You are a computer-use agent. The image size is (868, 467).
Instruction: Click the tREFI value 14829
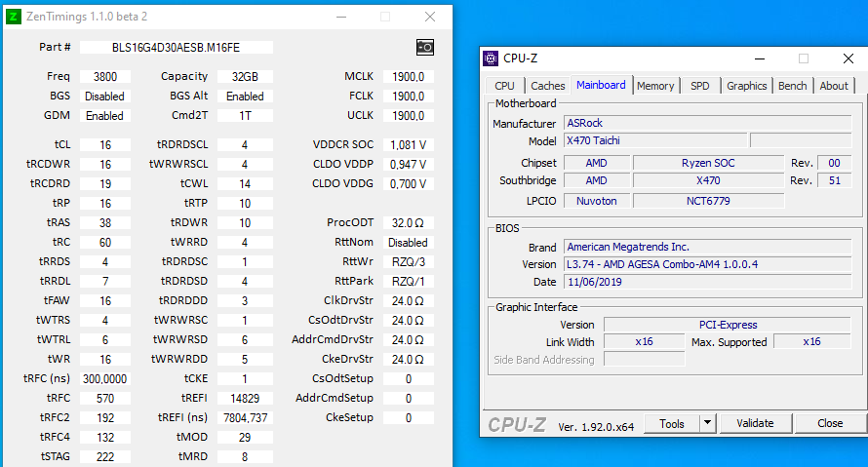click(245, 399)
